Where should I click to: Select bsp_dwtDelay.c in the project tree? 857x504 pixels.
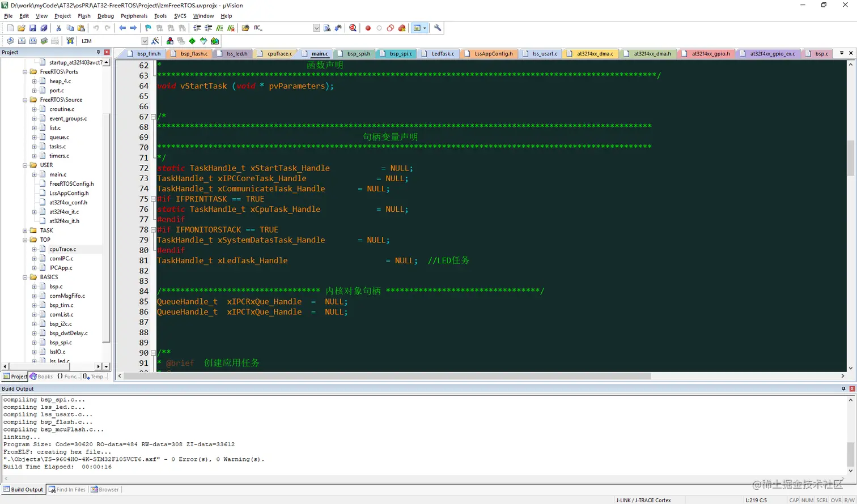68,333
